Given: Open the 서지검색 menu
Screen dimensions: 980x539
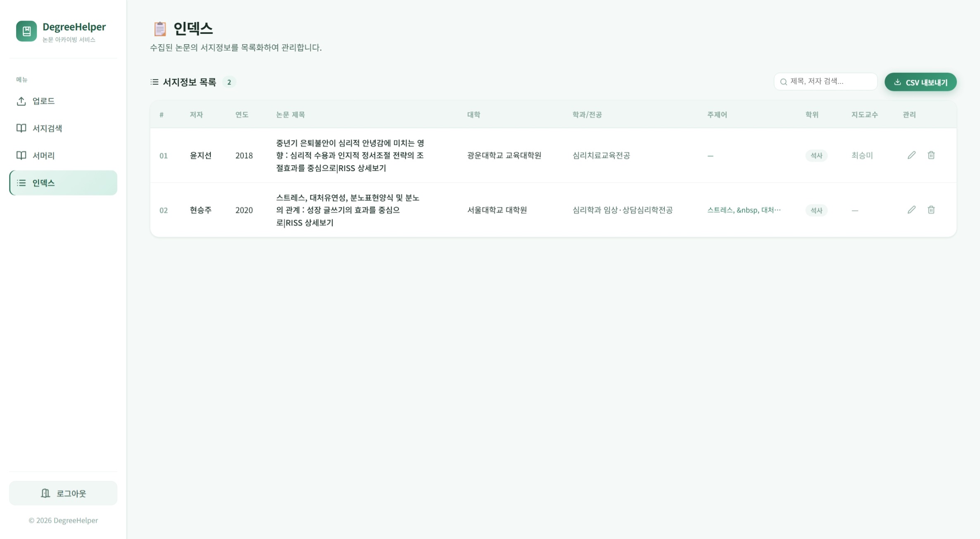Looking at the screenshot, I should [x=47, y=128].
